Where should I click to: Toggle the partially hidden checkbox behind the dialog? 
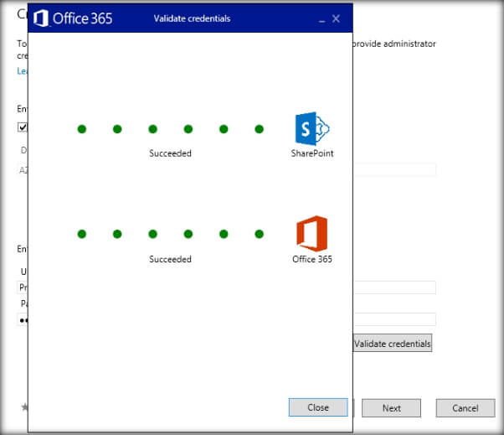(23, 127)
